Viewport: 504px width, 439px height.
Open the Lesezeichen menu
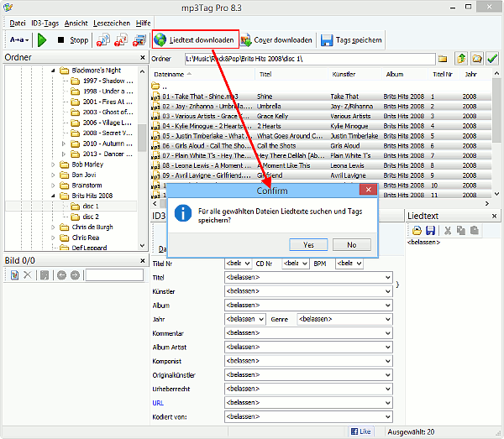click(112, 24)
